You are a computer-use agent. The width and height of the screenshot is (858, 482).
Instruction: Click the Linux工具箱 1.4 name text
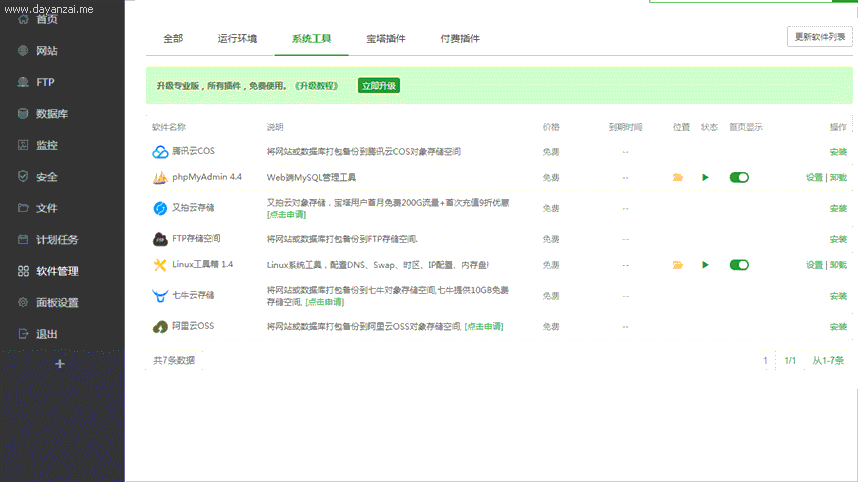(x=202, y=264)
